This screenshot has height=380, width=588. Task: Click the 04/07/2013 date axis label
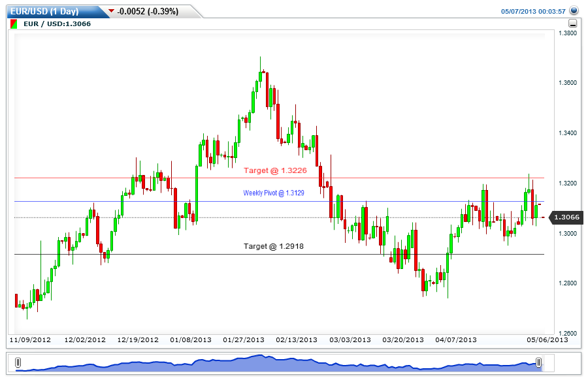456,340
